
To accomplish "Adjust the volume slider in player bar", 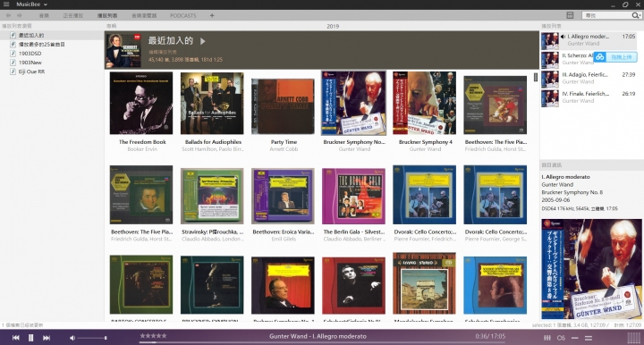I will coord(92,338).
